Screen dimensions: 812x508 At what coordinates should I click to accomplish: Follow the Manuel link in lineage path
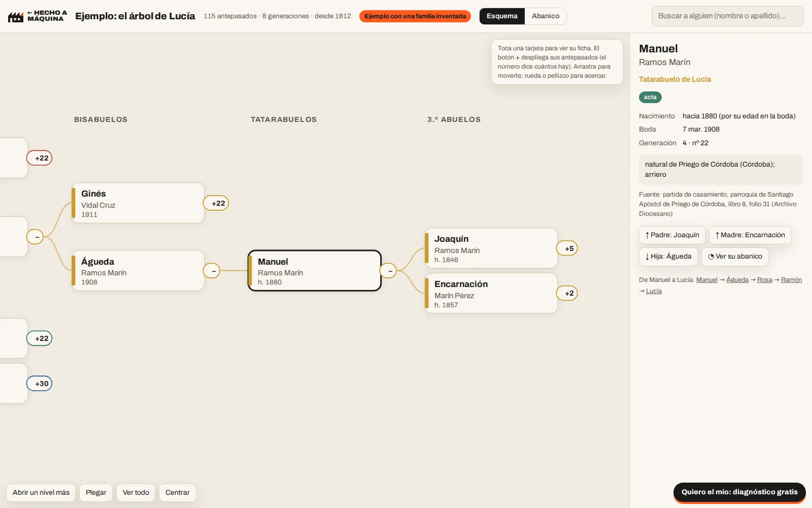(x=706, y=280)
